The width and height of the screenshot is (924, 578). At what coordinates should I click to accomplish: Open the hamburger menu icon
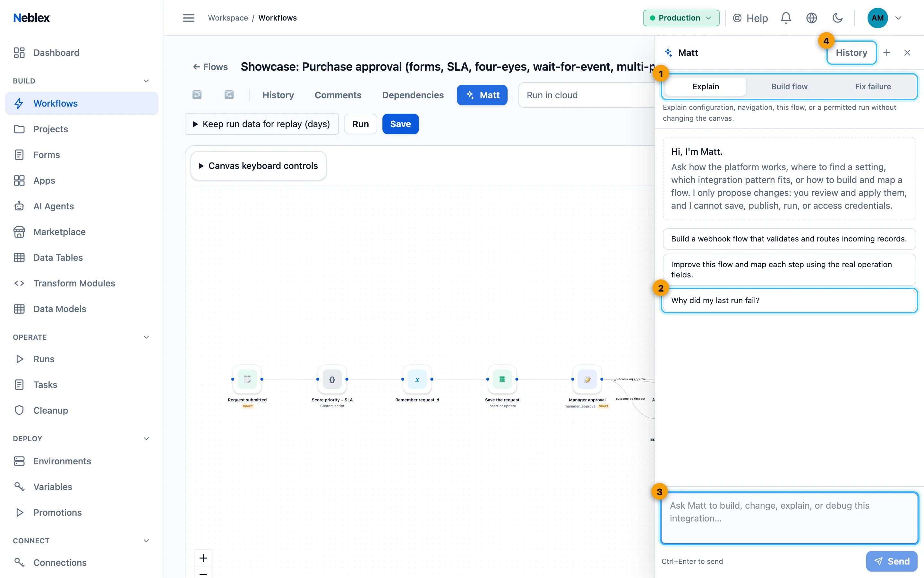click(x=189, y=18)
